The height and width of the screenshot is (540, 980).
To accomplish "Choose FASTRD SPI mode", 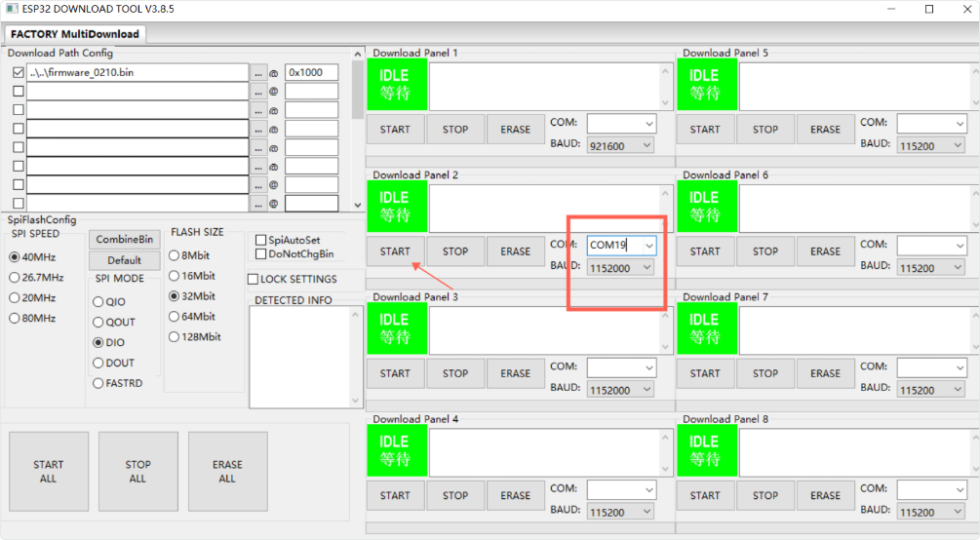I will click(98, 383).
